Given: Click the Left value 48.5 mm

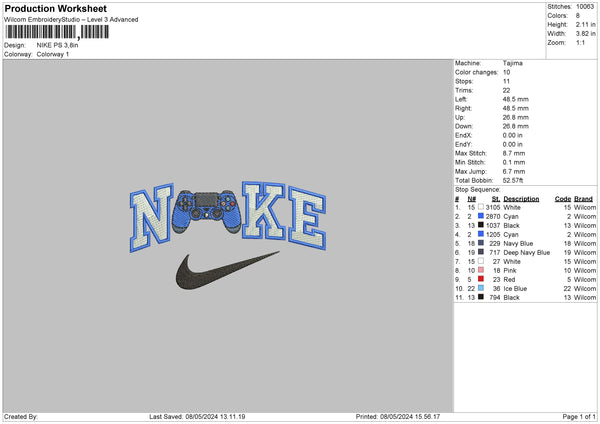Looking at the screenshot, I should click(x=515, y=99).
